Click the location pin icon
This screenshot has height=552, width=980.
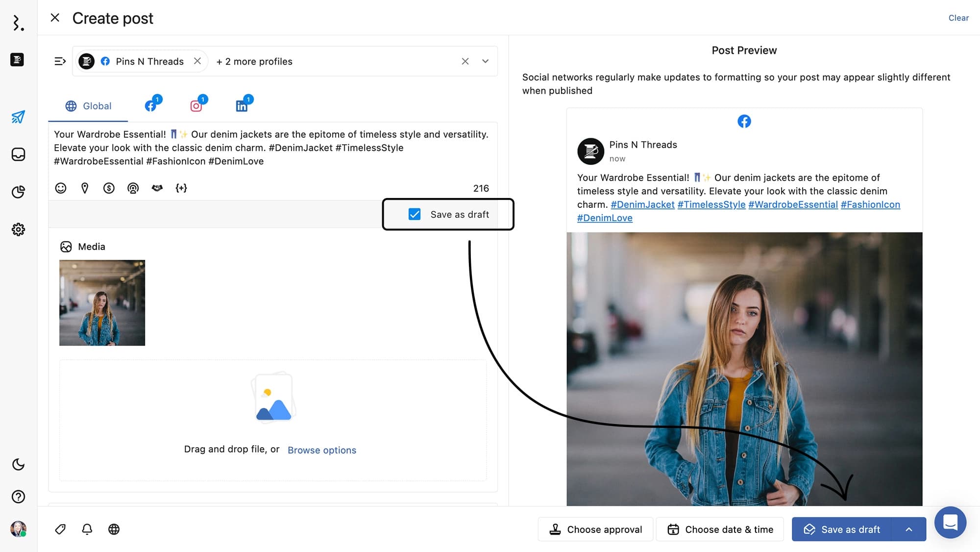pyautogui.click(x=85, y=188)
